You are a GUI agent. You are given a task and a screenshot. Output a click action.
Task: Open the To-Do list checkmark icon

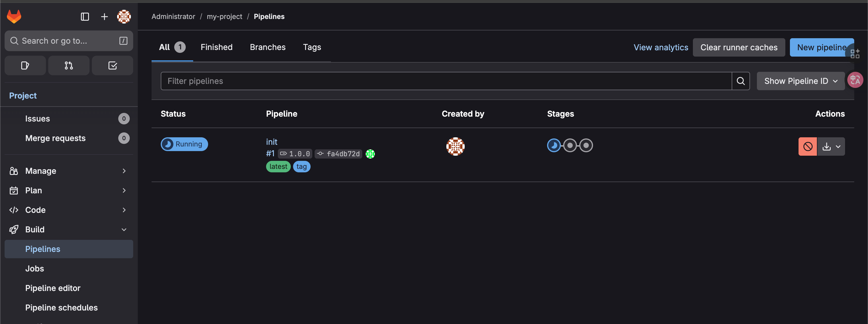point(113,65)
